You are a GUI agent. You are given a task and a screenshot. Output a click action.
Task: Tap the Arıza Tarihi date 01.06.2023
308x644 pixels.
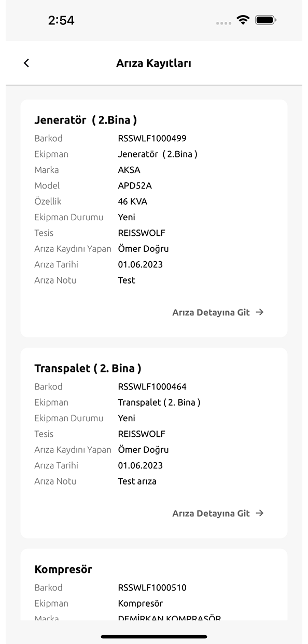[x=139, y=264]
